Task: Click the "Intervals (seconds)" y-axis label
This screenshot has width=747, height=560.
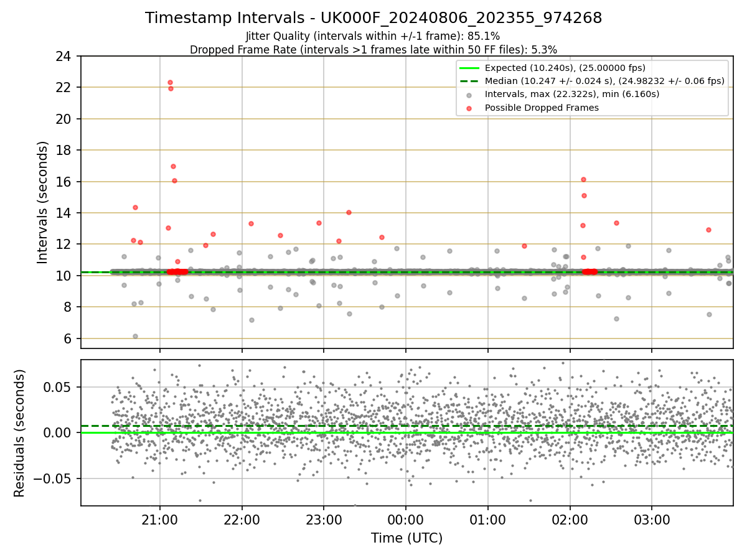Action: tap(43, 202)
